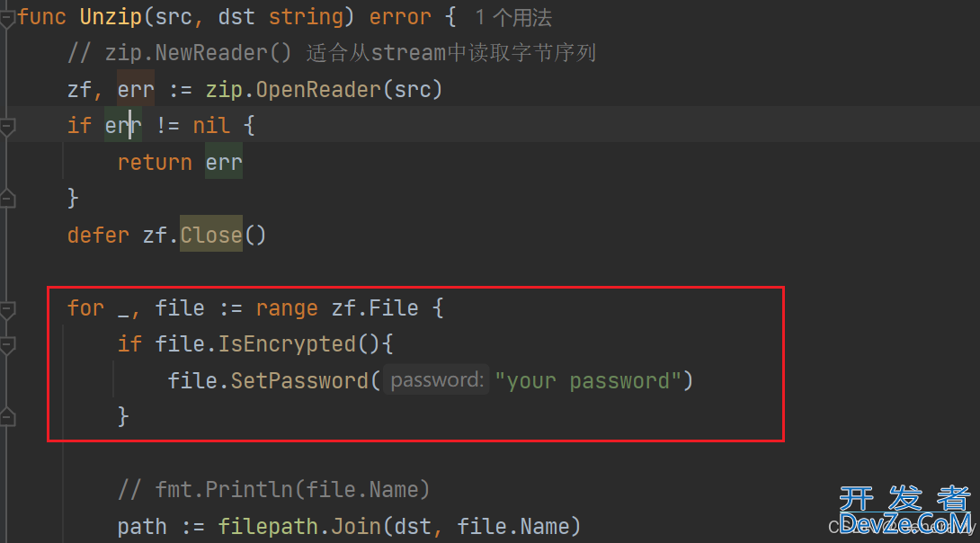The height and width of the screenshot is (543, 980).
Task: Click the highlighted Close method call
Action: coord(211,235)
